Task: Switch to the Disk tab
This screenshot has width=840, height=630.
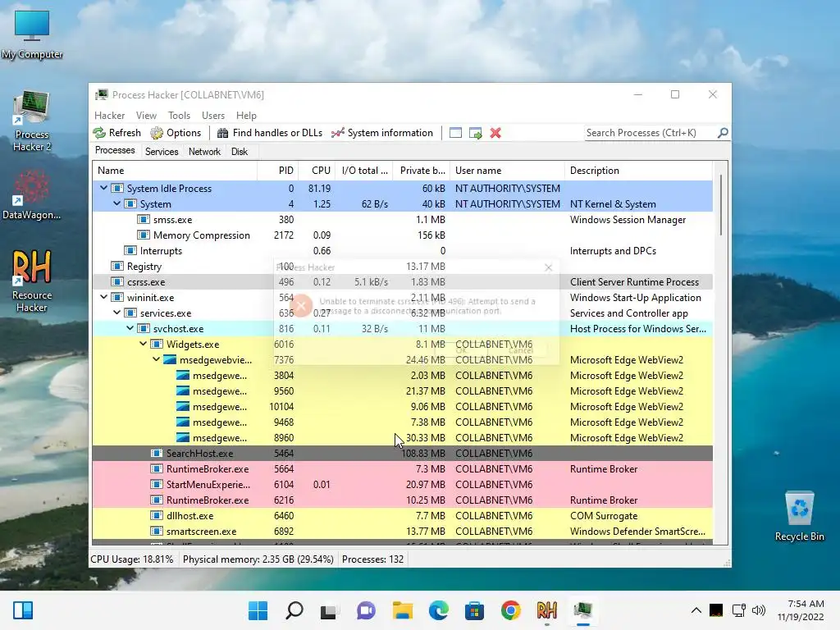Action: click(240, 152)
